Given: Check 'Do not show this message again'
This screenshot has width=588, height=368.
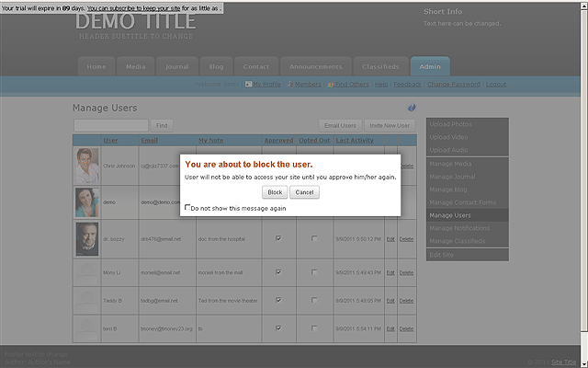Looking at the screenshot, I should pos(188,208).
